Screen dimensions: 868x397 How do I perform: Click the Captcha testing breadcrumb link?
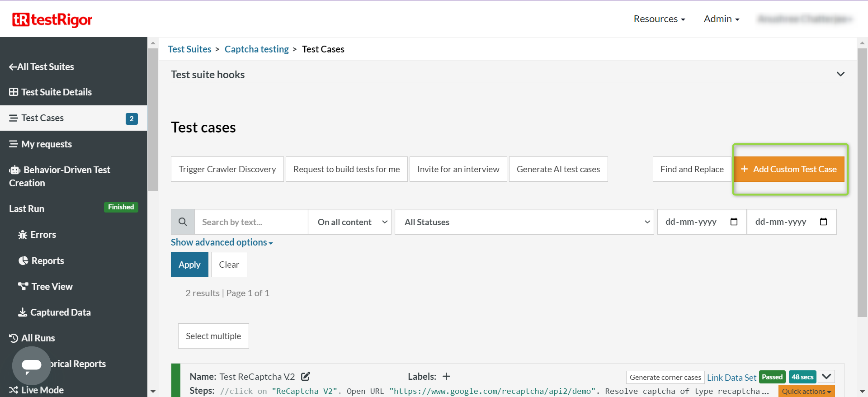(x=256, y=49)
